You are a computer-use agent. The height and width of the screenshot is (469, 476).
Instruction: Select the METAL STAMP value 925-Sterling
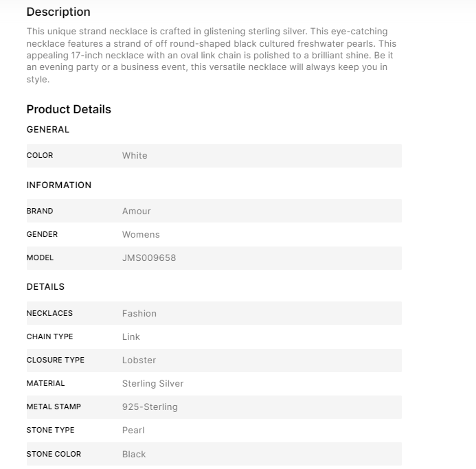[150, 407]
